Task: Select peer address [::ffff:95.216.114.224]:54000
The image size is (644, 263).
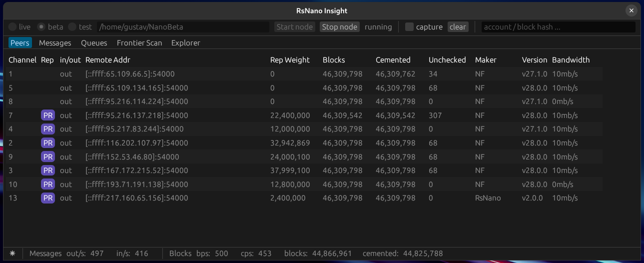Action: pyautogui.click(x=137, y=101)
